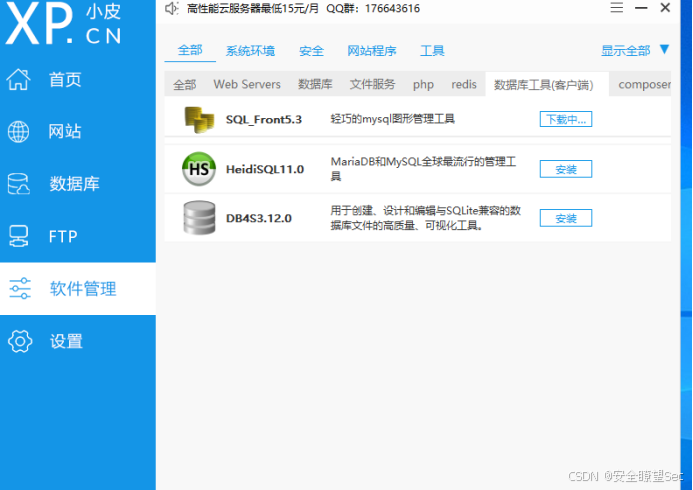Select 软件管理 in the sidebar
The width and height of the screenshot is (693, 490).
click(x=78, y=289)
